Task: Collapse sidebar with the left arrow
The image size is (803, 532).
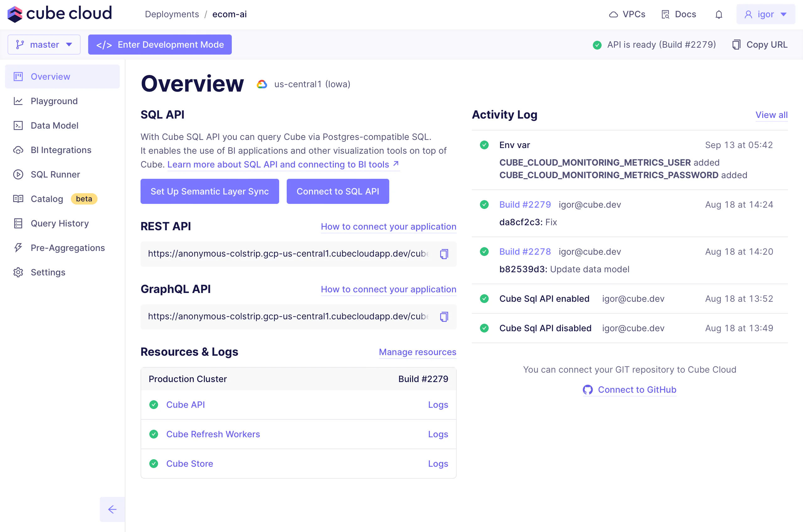Action: 112,509
